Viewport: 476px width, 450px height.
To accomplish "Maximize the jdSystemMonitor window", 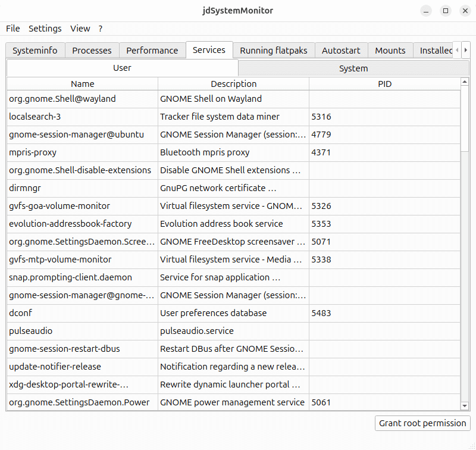I will [x=446, y=11].
